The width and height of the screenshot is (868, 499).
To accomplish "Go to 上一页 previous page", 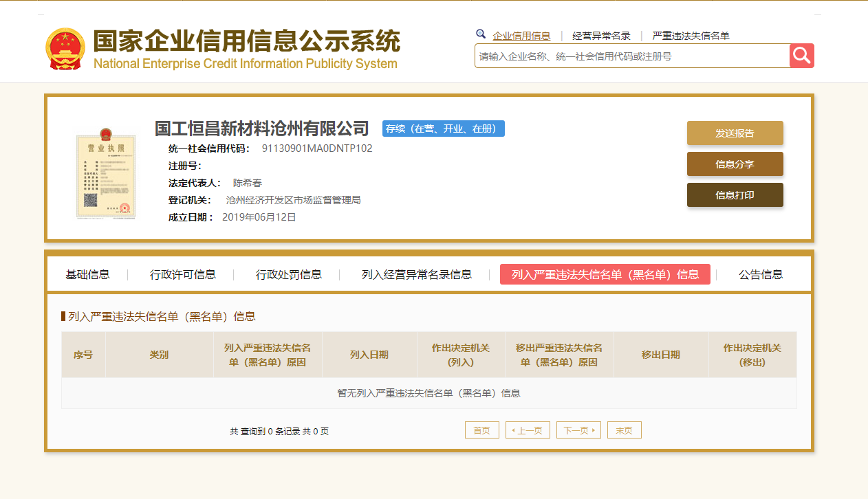I will (x=528, y=430).
